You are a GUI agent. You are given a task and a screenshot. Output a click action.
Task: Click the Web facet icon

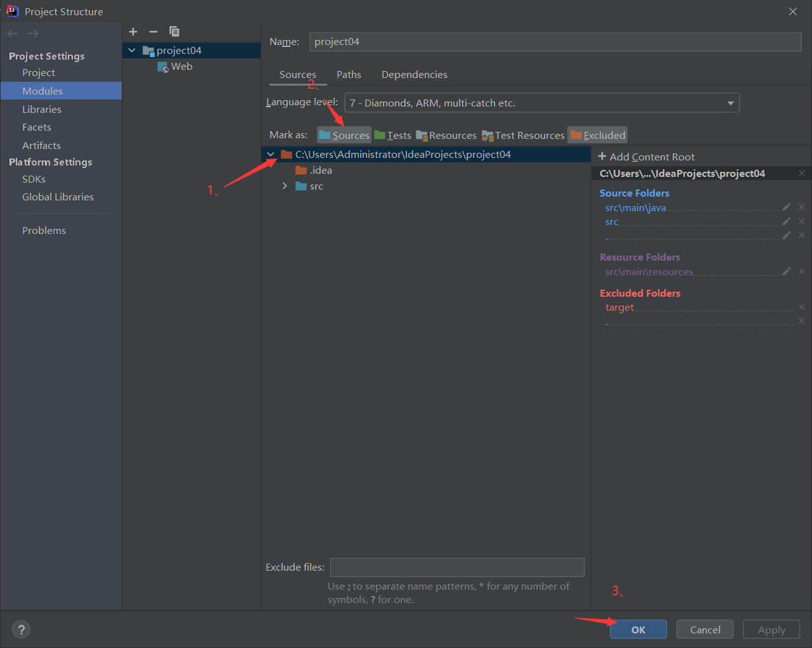point(163,67)
